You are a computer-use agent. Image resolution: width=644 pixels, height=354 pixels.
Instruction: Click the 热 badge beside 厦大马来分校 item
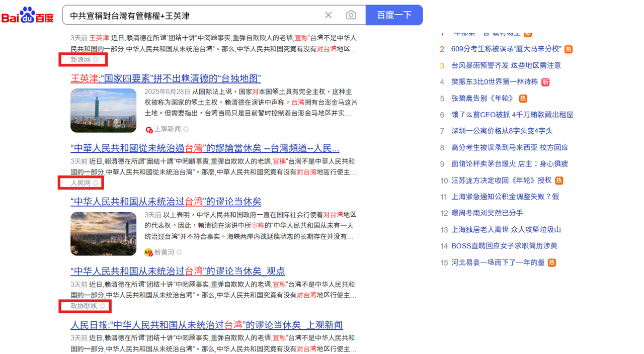[x=568, y=49]
